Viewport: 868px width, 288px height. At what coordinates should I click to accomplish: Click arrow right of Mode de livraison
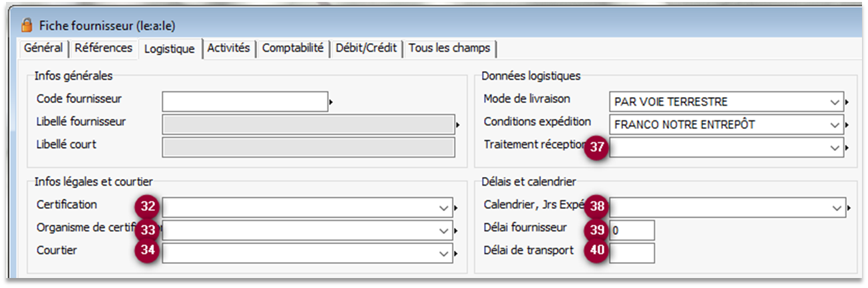click(847, 102)
